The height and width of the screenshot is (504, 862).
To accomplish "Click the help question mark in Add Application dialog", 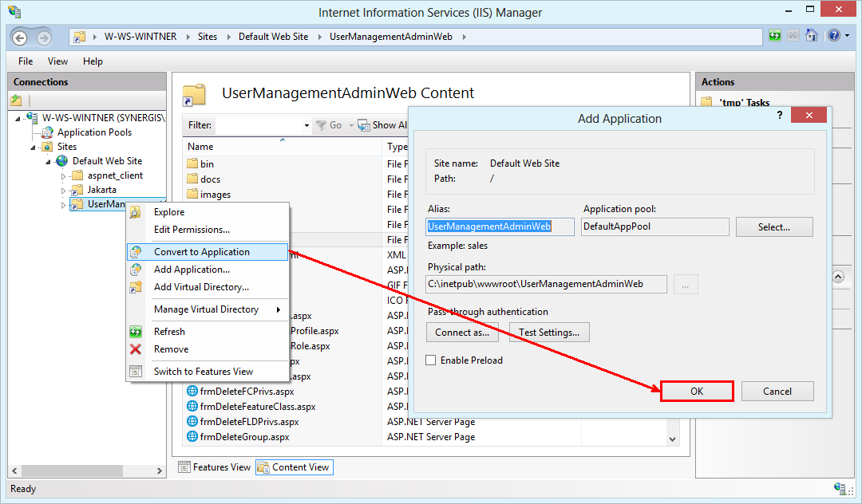I will [780, 115].
